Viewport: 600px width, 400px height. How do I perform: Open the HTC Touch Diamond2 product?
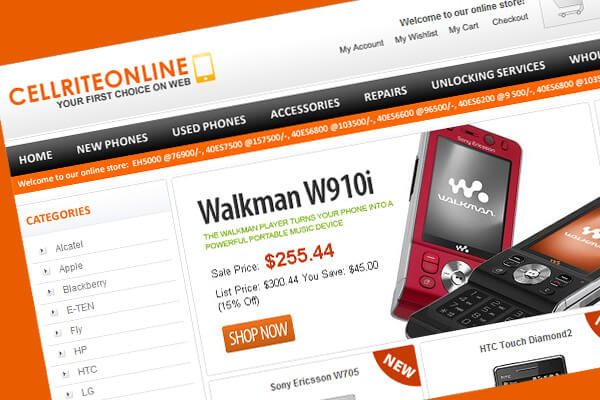(x=526, y=341)
